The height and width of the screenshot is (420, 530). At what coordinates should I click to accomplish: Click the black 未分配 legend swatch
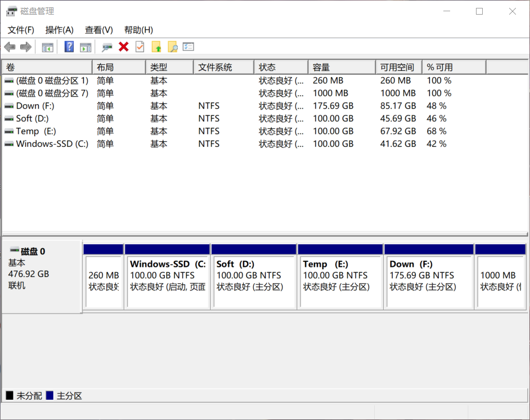10,395
